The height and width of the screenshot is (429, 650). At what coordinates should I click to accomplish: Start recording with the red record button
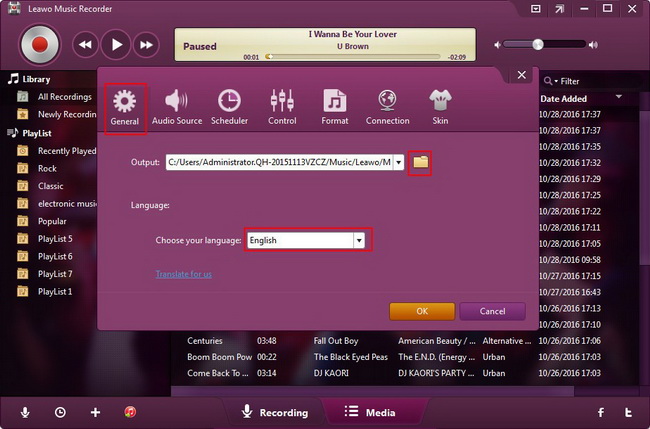coord(40,45)
